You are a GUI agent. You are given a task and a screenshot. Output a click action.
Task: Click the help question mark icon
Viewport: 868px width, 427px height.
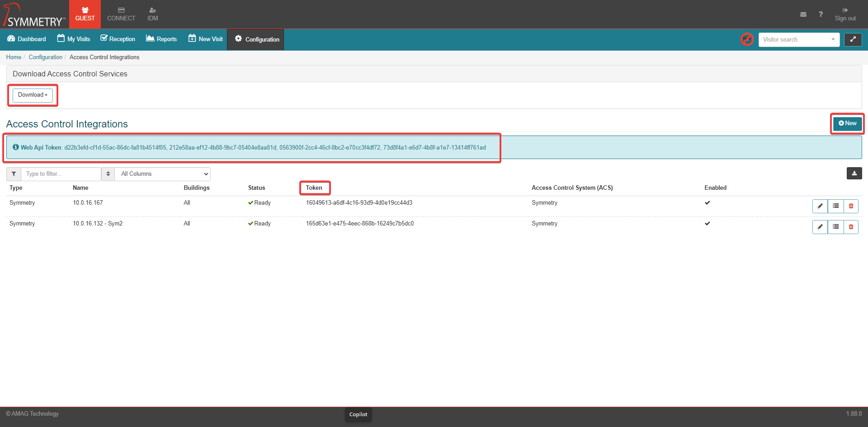coord(821,14)
